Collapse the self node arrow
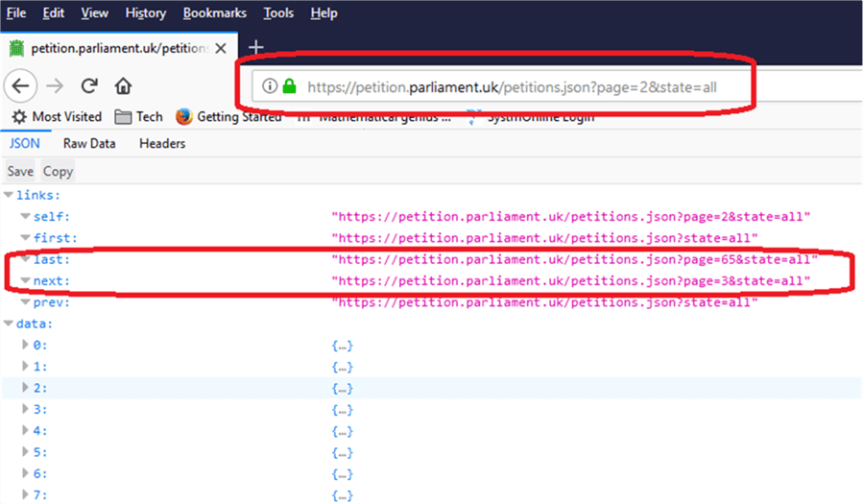Viewport: 863px width, 504px height. click(25, 216)
